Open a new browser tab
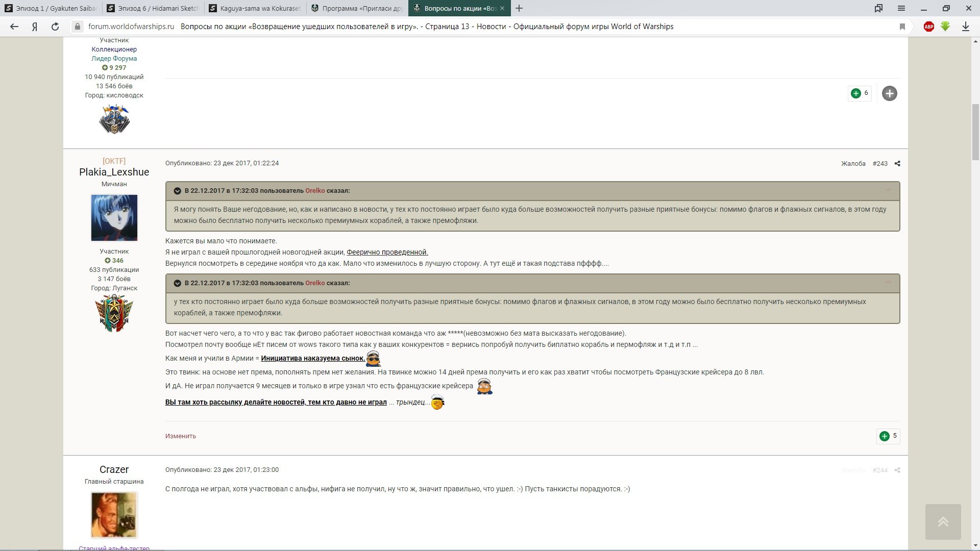The image size is (980, 551). pyautogui.click(x=519, y=8)
